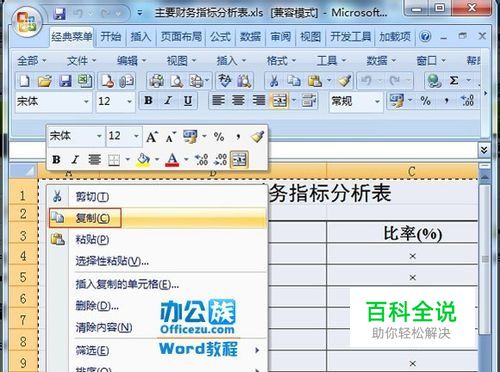
Task: Center text using the mini toolbar
Action: pos(95,160)
